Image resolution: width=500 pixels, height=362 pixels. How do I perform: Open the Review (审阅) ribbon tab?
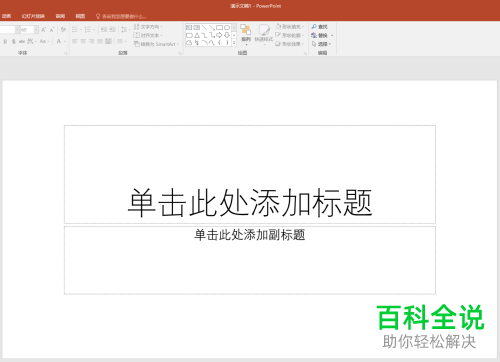pos(60,16)
